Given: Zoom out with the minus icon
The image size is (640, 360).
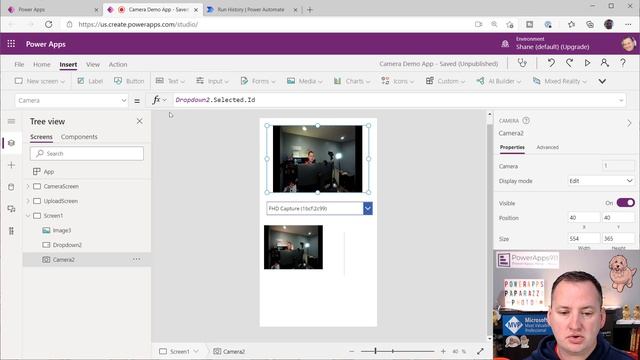Looking at the screenshot, I should 351,351.
